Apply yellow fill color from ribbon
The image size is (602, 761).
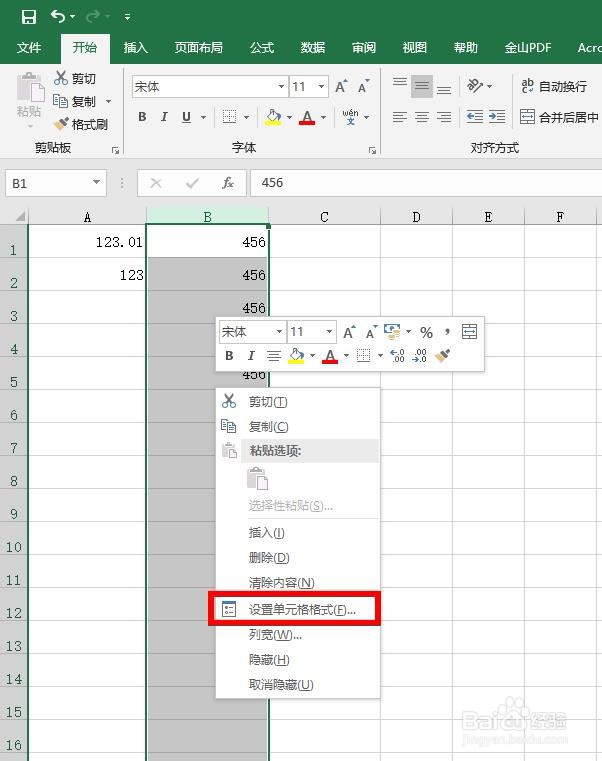(x=274, y=117)
